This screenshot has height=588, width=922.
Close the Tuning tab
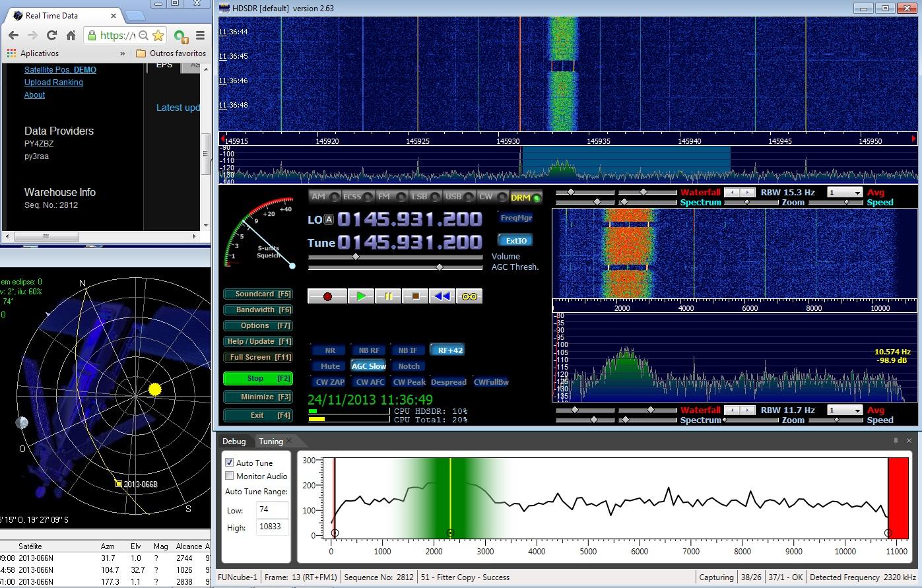(289, 441)
